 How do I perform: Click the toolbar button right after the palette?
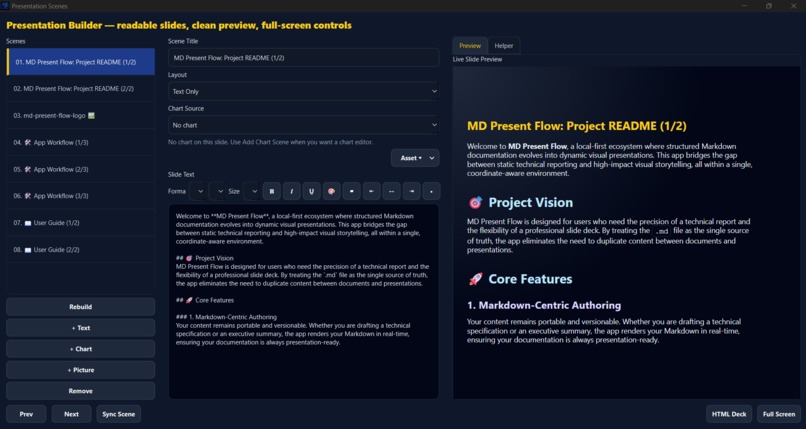coord(351,191)
